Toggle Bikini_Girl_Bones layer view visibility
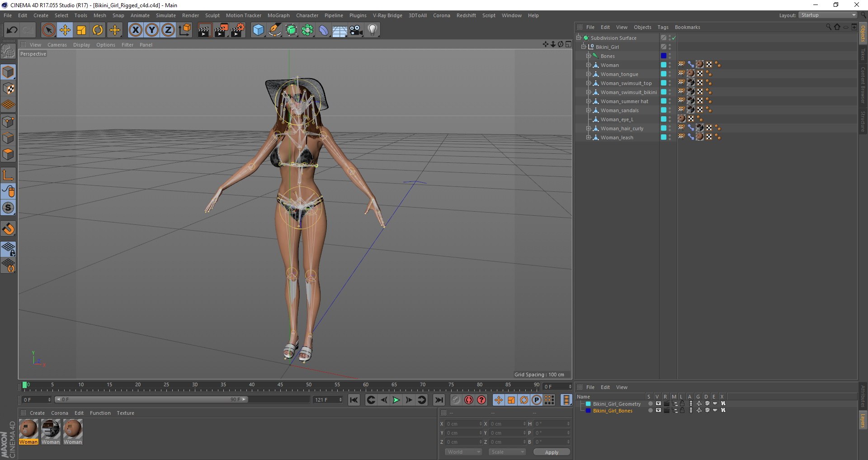The image size is (868, 460). (x=658, y=410)
